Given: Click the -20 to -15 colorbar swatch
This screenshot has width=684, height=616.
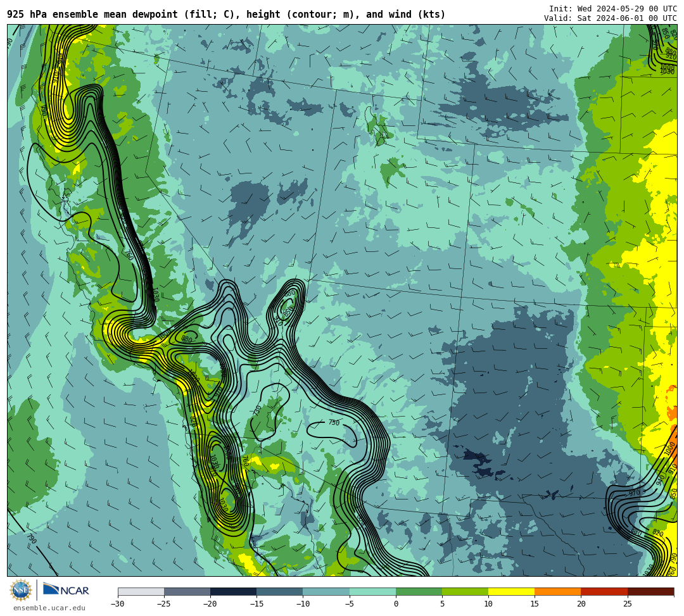Looking at the screenshot, I should point(233,591).
